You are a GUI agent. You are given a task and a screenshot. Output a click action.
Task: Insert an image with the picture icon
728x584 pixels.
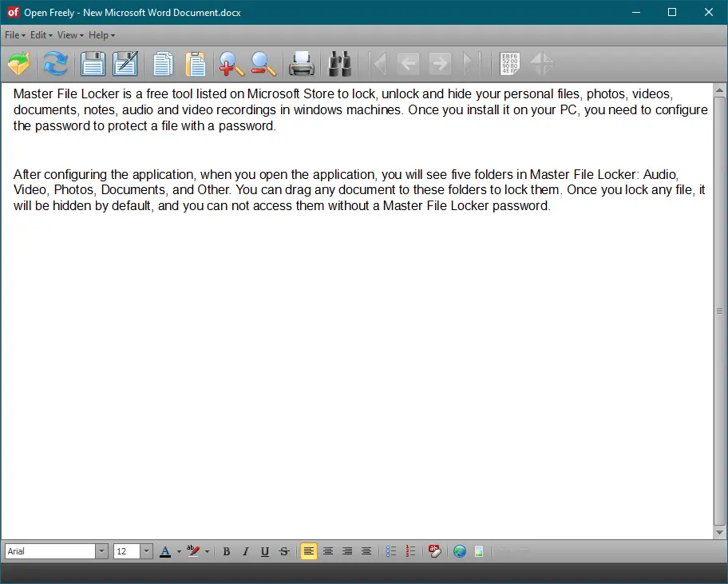click(x=479, y=551)
